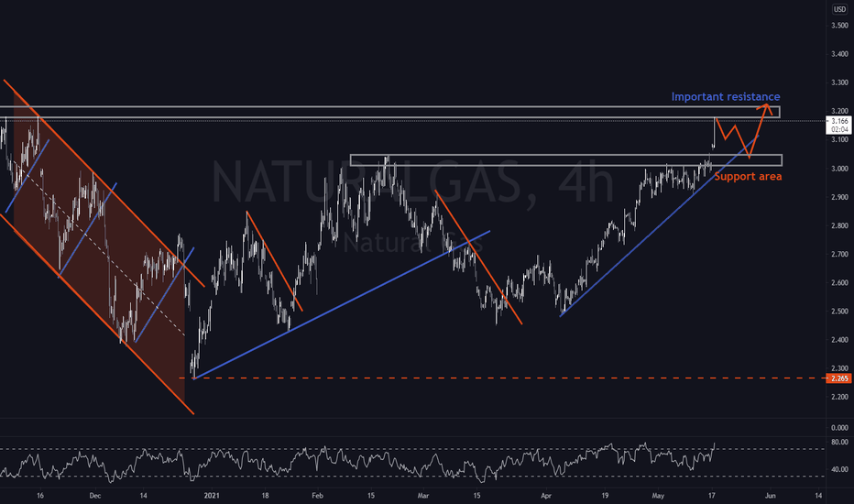The image size is (854, 504).
Task: Click the 2.200 price axis label
Action: 839,397
